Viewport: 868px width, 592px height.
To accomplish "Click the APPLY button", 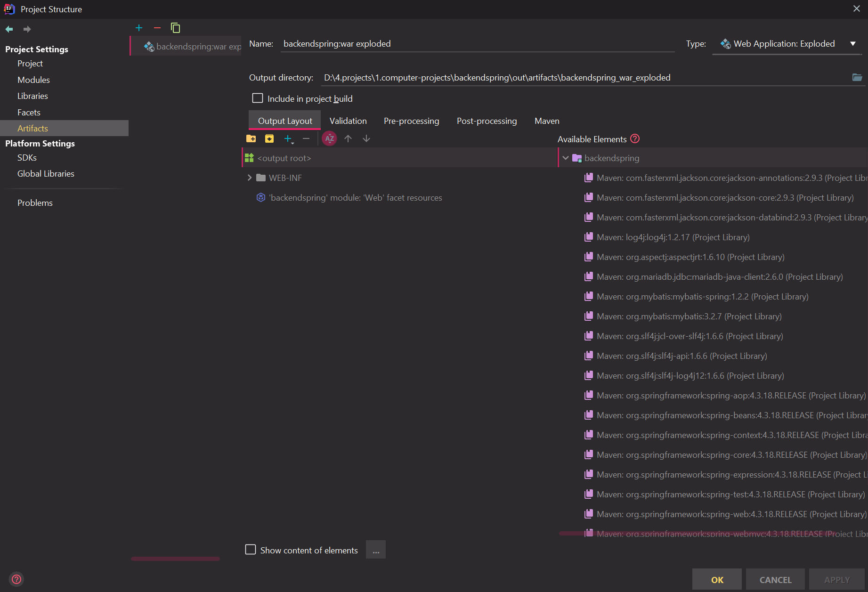I will pos(837,580).
